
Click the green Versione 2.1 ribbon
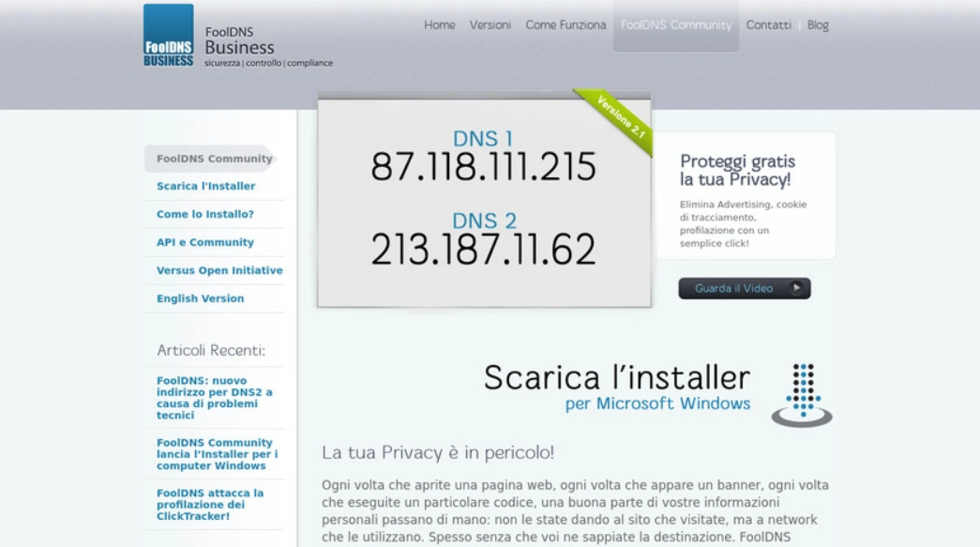615,120
